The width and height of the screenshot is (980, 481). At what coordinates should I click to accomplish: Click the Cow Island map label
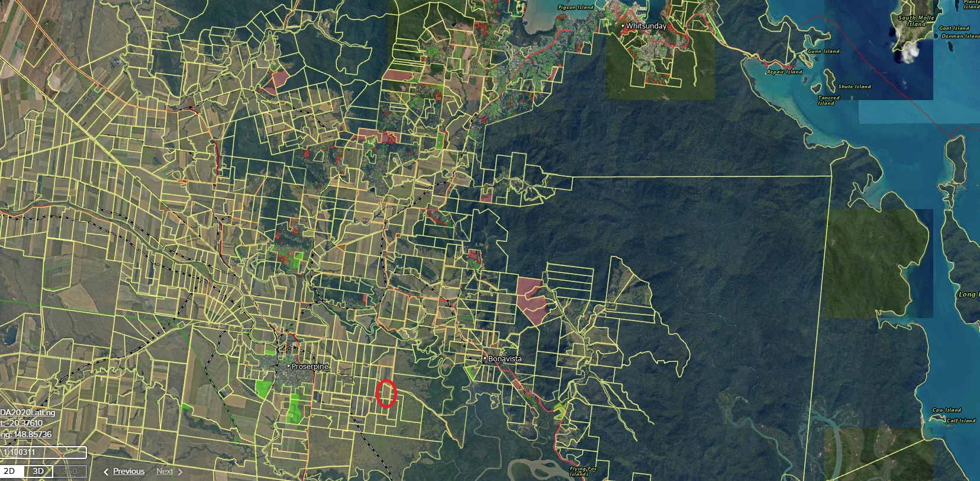(x=946, y=410)
